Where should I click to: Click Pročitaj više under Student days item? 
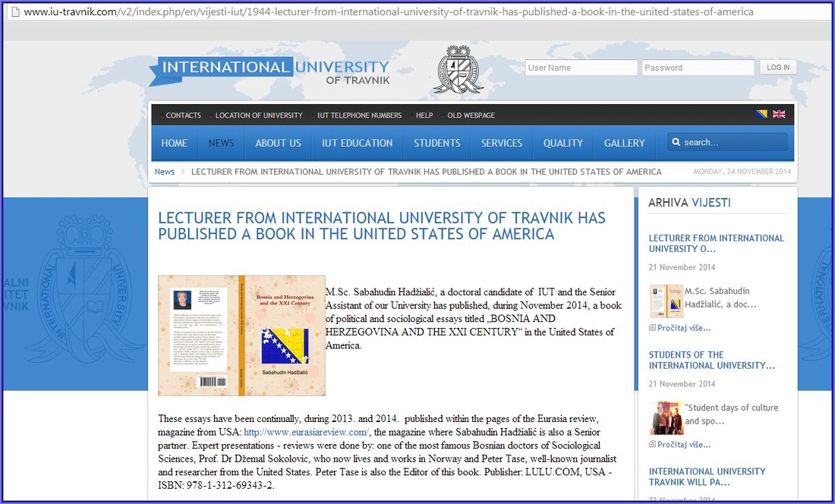point(684,444)
